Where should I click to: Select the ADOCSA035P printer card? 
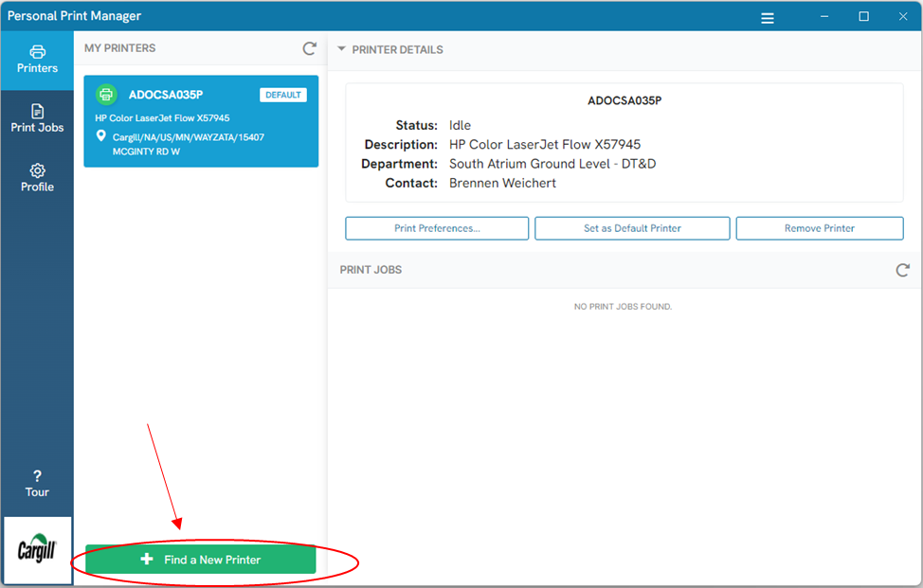(x=201, y=121)
